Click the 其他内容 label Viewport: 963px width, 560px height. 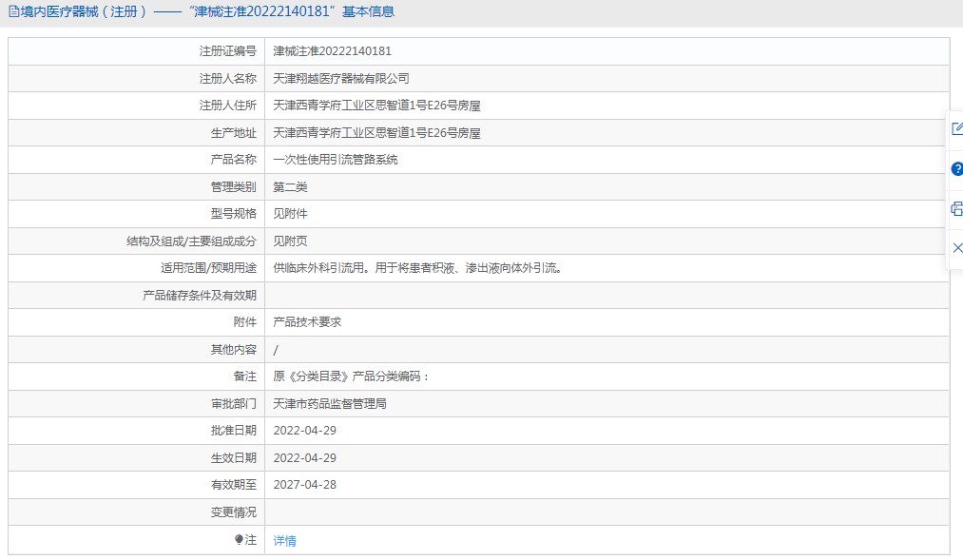[233, 349]
